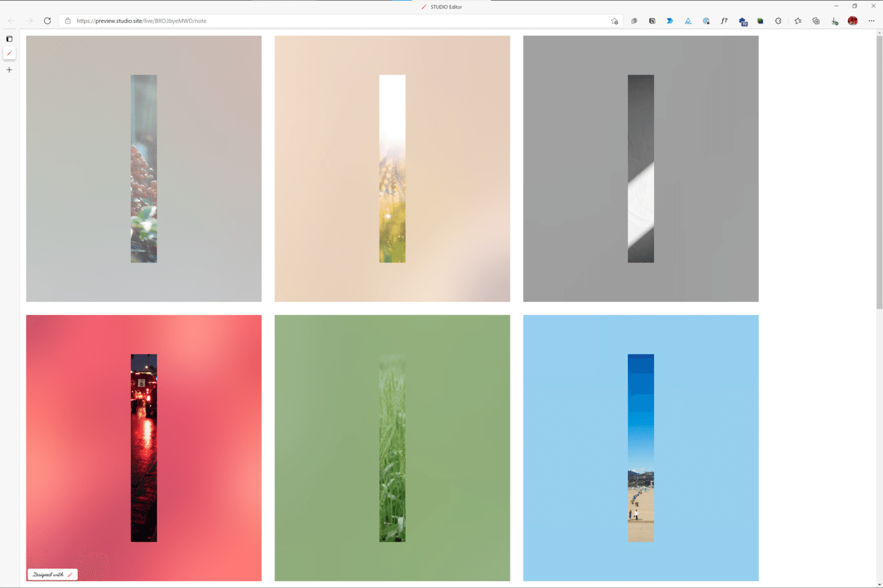The height and width of the screenshot is (588, 883).
Task: Open a new tab with the plus button
Action: pyautogui.click(x=9, y=70)
